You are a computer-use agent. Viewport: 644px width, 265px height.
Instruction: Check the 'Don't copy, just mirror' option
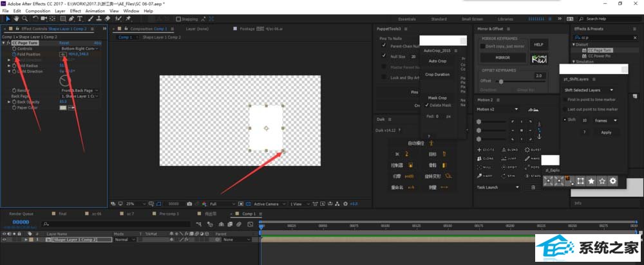click(x=484, y=46)
